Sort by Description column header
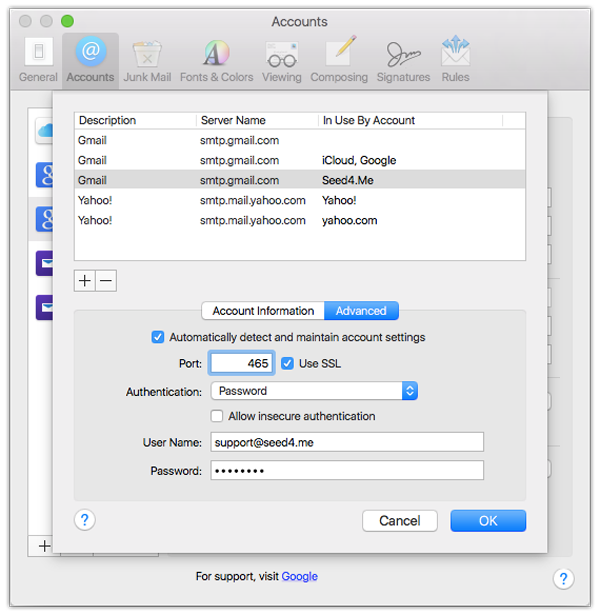Viewport: 600px width, 615px height. [135, 120]
